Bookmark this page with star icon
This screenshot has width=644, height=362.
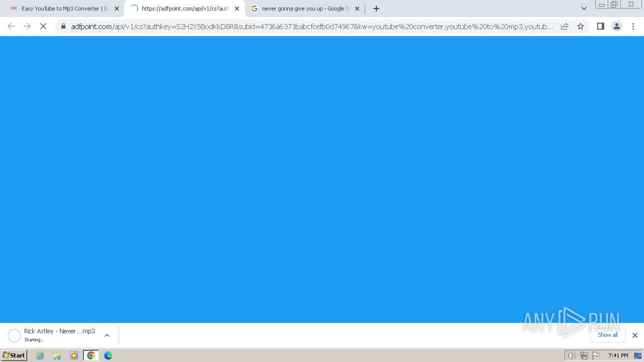click(581, 26)
